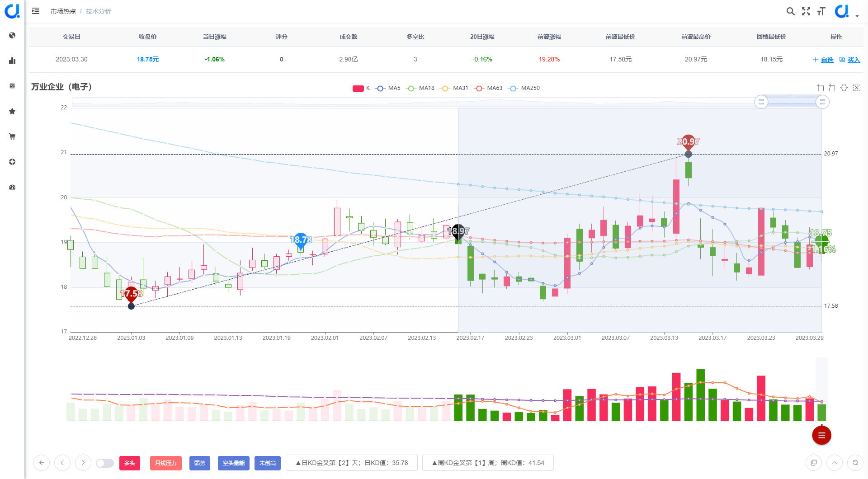Toggle MA31 line in legend
This screenshot has width=868, height=479.
click(454, 88)
